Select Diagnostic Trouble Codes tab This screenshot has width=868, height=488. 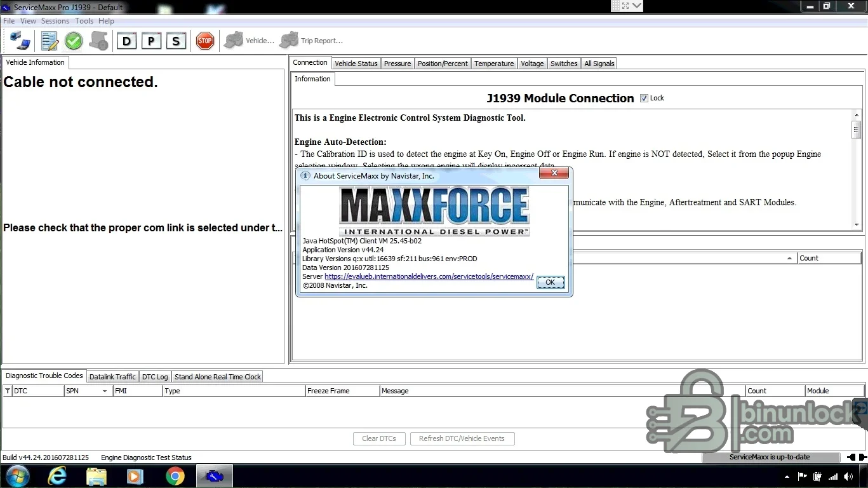(x=44, y=376)
